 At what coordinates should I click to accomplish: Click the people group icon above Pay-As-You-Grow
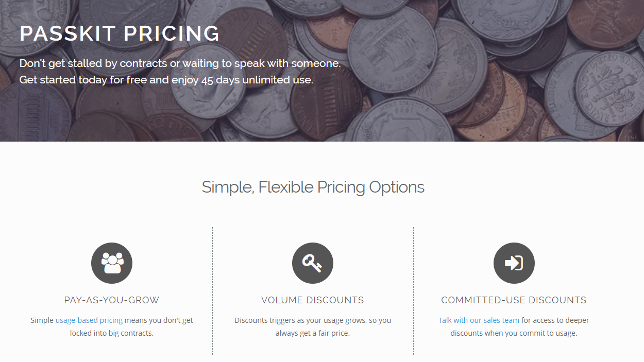pyautogui.click(x=112, y=263)
